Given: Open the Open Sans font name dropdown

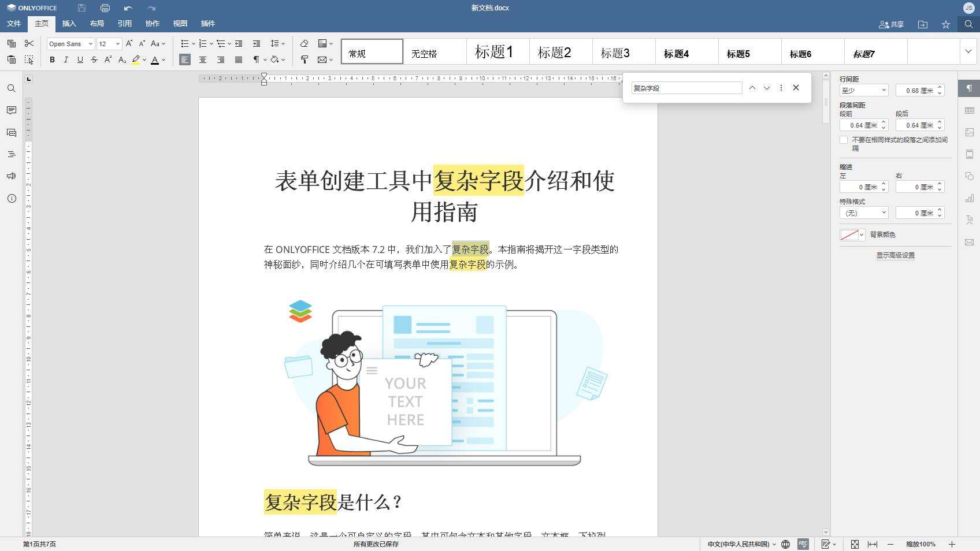Looking at the screenshot, I should 91,44.
